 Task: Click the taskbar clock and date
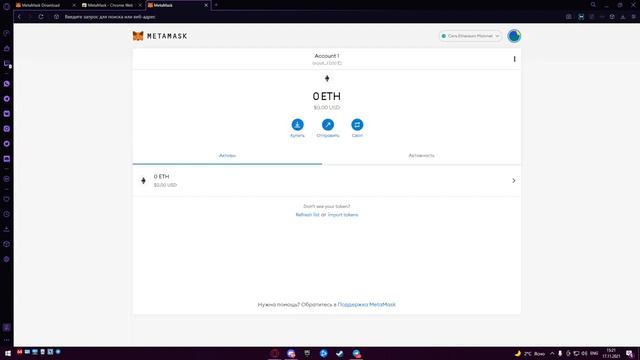611,353
